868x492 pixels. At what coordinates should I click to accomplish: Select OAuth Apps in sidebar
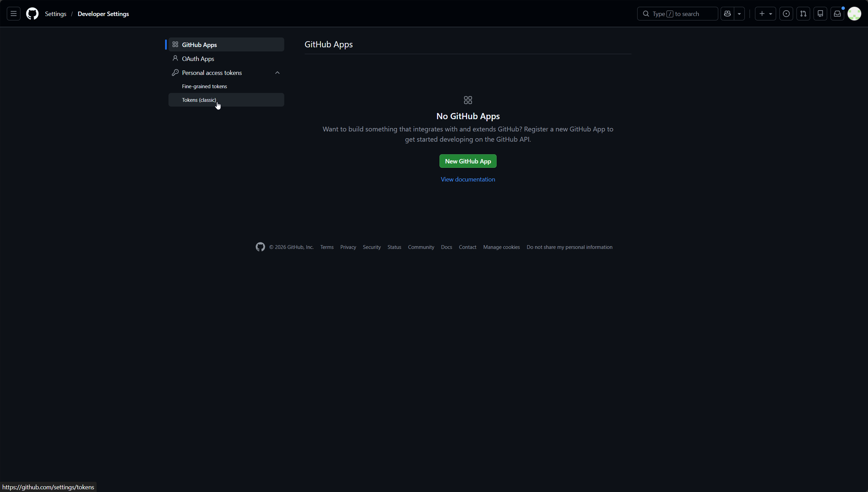[x=198, y=59]
